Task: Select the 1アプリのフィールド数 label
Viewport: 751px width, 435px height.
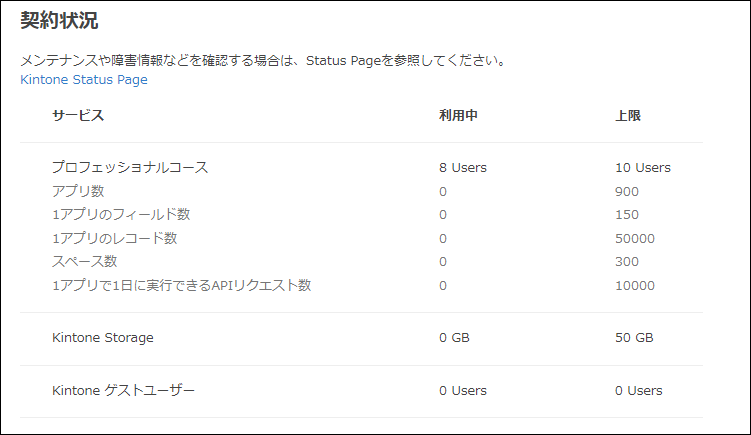Action: [x=121, y=215]
